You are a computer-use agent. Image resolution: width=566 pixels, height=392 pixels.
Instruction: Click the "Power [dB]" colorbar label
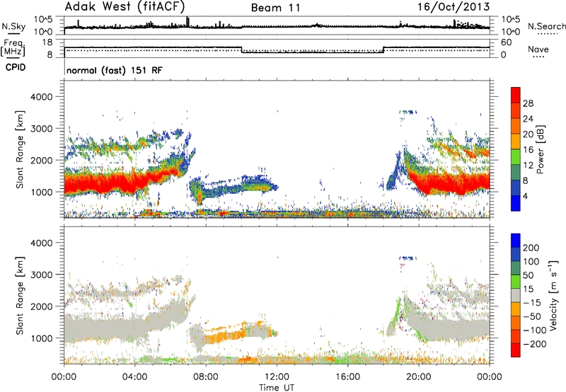540,149
